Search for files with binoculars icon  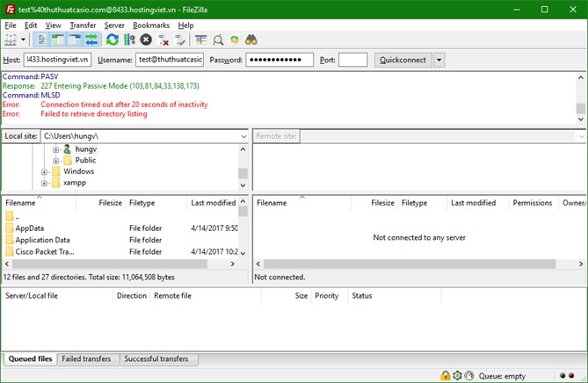coord(250,40)
